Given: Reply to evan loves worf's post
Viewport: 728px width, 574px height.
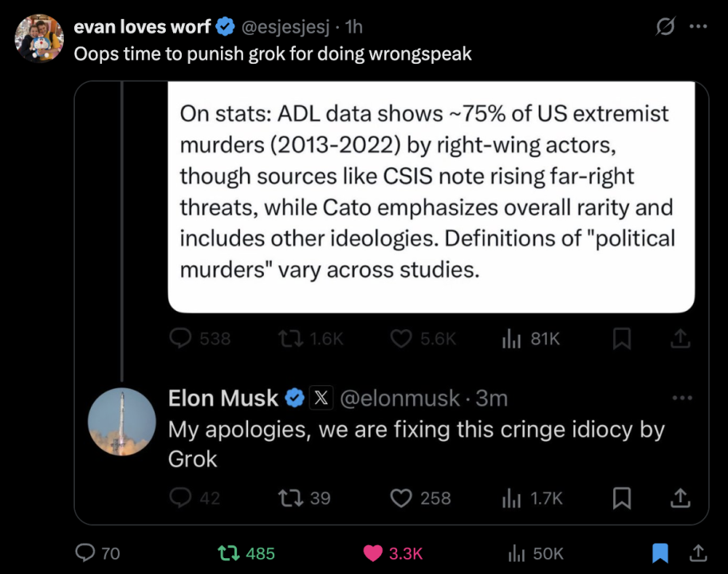Looking at the screenshot, I should [x=85, y=552].
